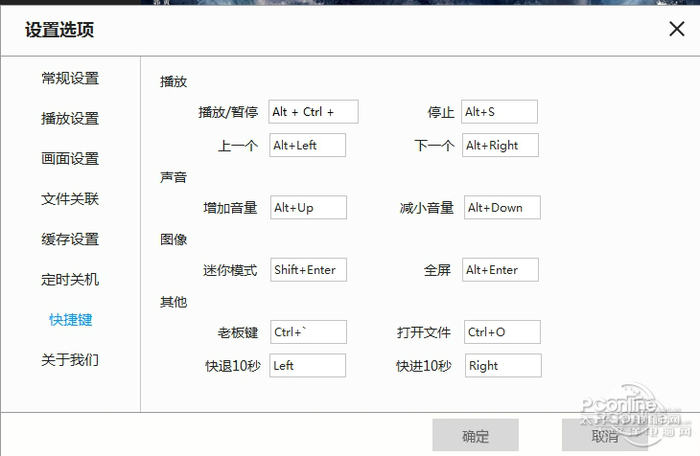This screenshot has width=700, height=456.
Task: Click the 上一个 hotkey field Alt+Left
Action: coord(308,145)
